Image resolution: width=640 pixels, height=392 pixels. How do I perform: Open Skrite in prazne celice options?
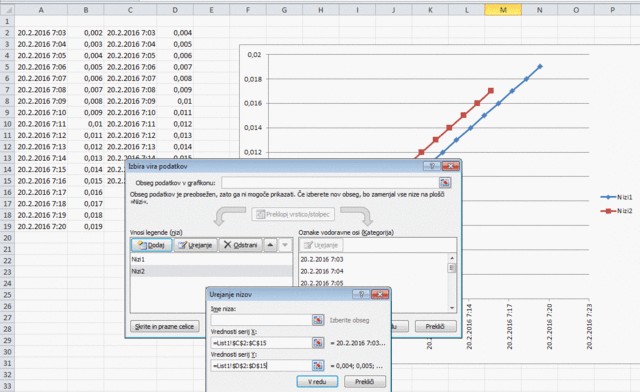coord(165,327)
